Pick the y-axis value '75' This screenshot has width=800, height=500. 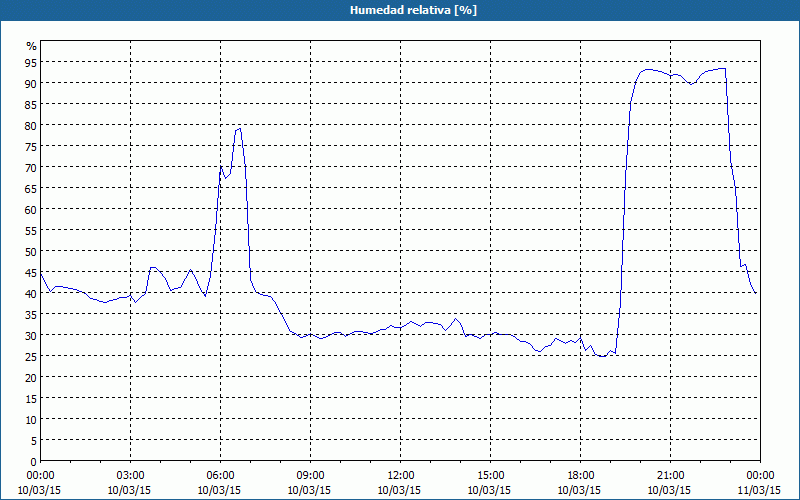(31, 146)
